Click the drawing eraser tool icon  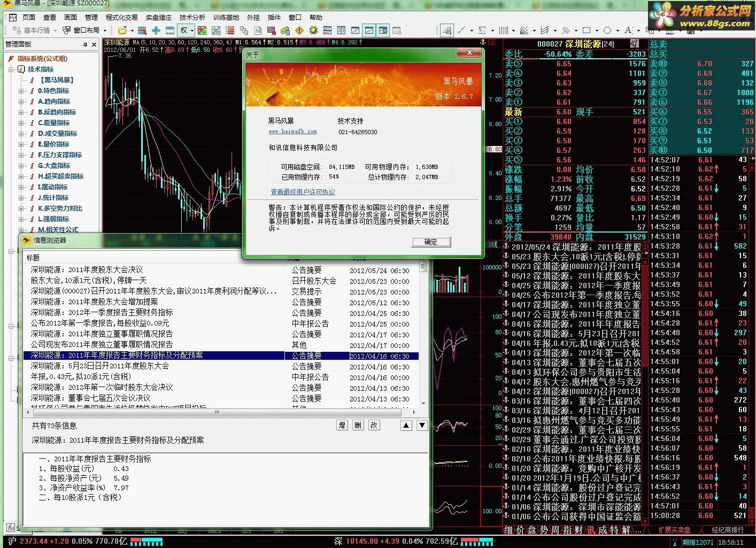tap(447, 30)
